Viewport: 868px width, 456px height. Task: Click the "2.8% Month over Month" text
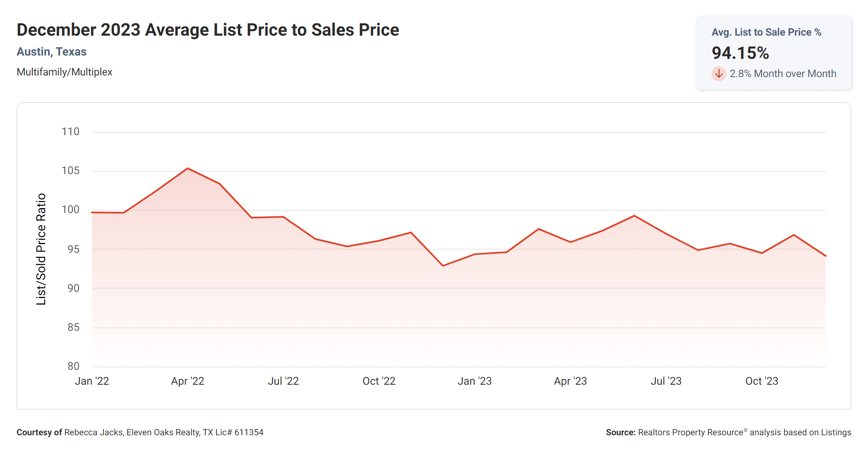click(783, 74)
